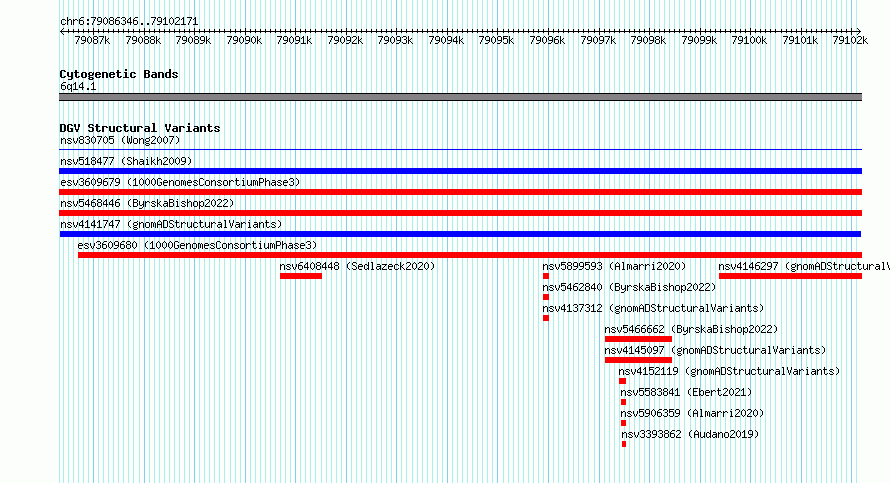890x483 pixels.
Task: Click the DGV Structural Variants track title
Action: tap(140, 128)
